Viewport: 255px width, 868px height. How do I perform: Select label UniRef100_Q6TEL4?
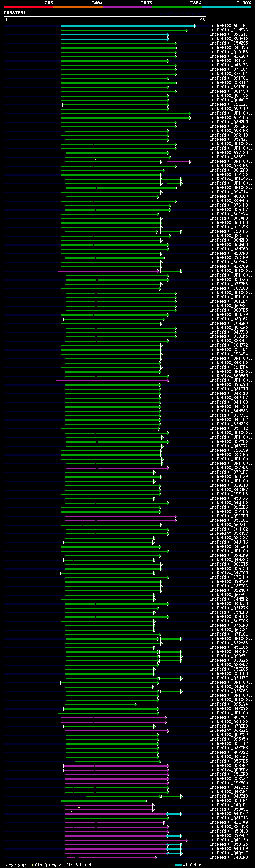pos(229,302)
